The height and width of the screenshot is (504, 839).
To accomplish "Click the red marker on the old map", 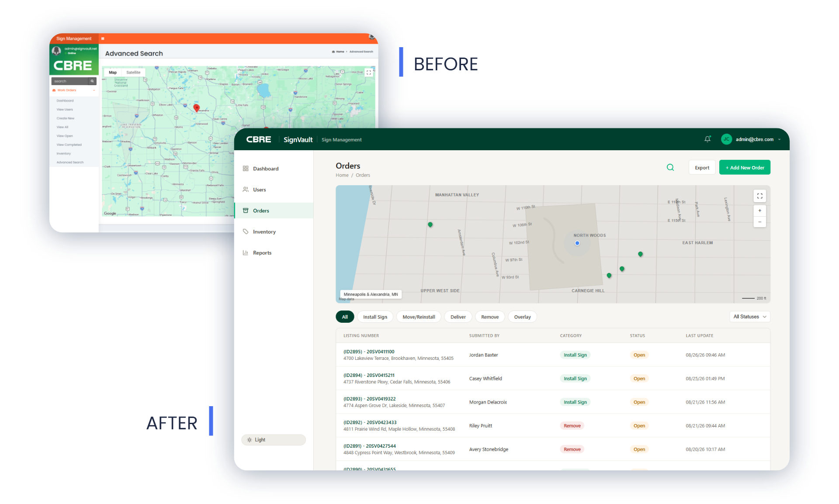I will [197, 108].
